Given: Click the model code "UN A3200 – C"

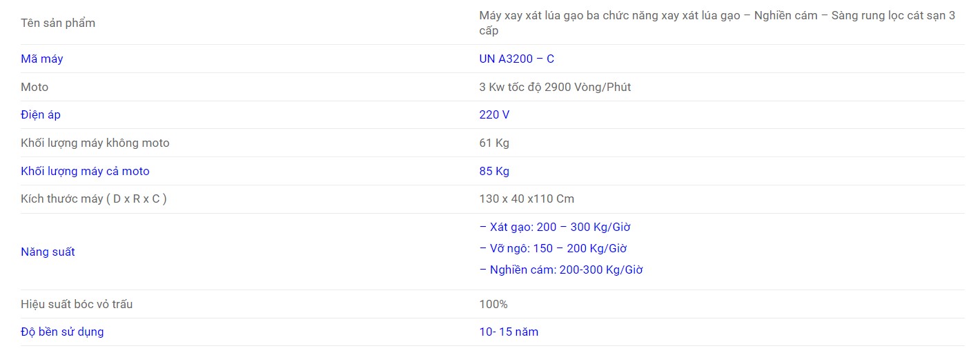Looking at the screenshot, I should pos(516,59).
